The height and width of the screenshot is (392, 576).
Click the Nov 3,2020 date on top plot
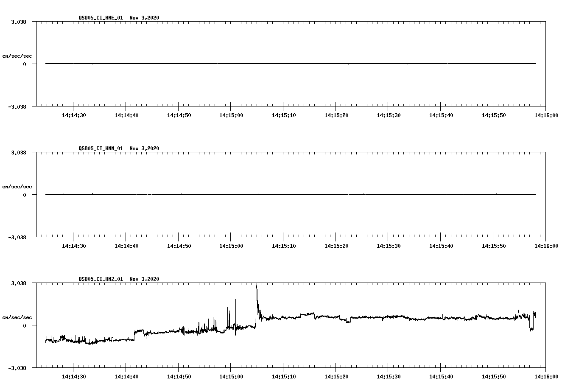tap(144, 17)
